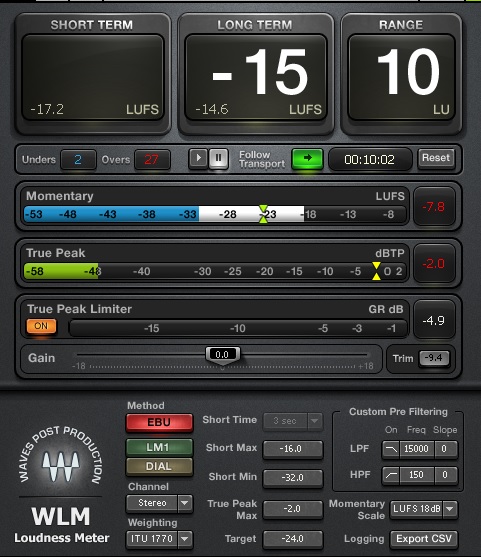Image resolution: width=481 pixels, height=557 pixels.
Task: Click the limiter gain reduction readout -4.9
Action: pyautogui.click(x=434, y=320)
